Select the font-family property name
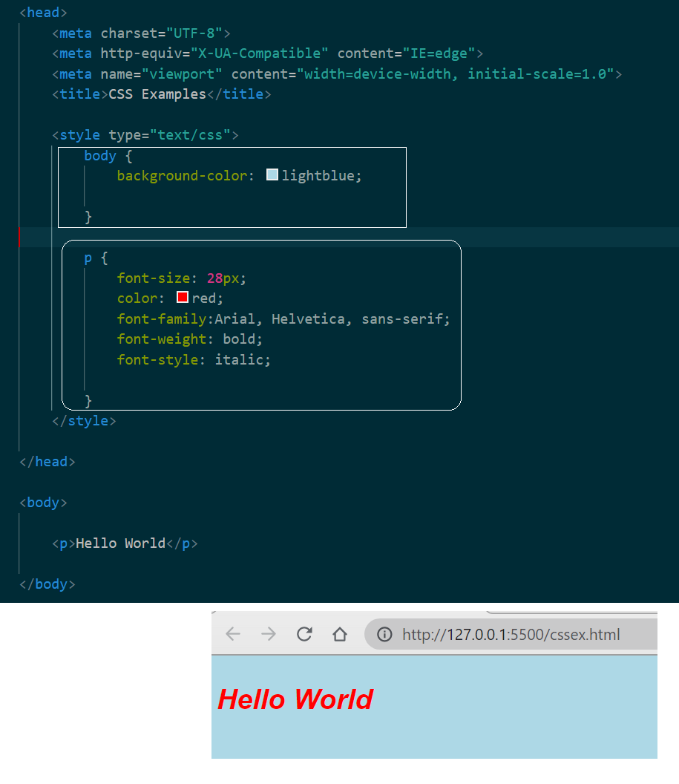The image size is (679, 784). [162, 318]
